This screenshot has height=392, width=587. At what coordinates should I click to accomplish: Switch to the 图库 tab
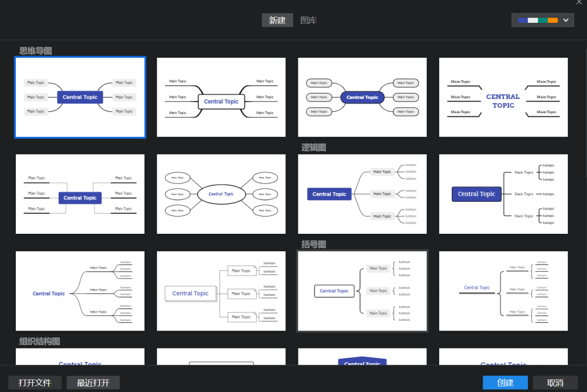309,21
